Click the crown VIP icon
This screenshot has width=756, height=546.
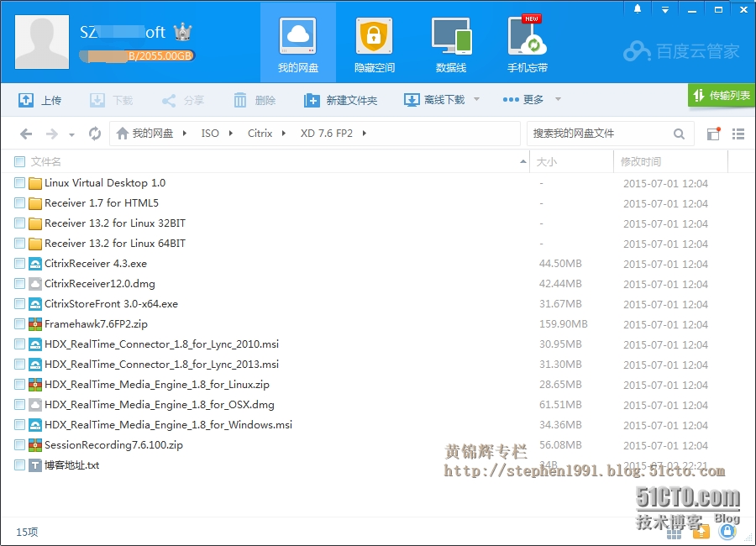183,32
